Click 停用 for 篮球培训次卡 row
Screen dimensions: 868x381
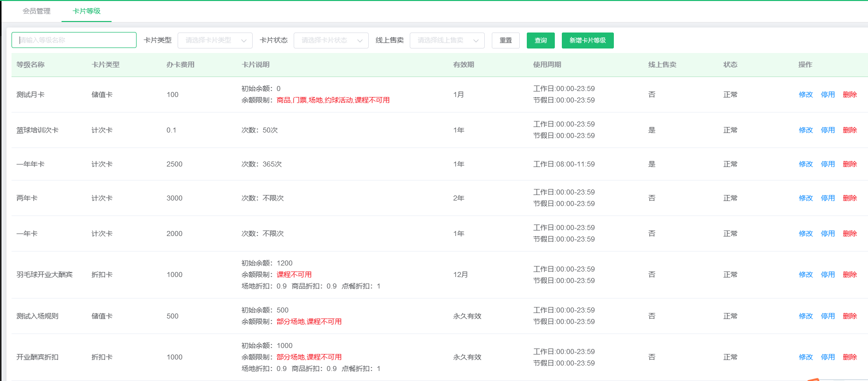(827, 130)
